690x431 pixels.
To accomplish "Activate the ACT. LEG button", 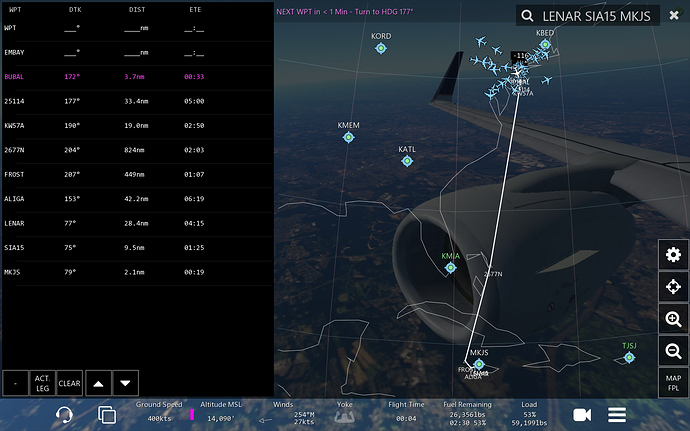I will pos(42,383).
